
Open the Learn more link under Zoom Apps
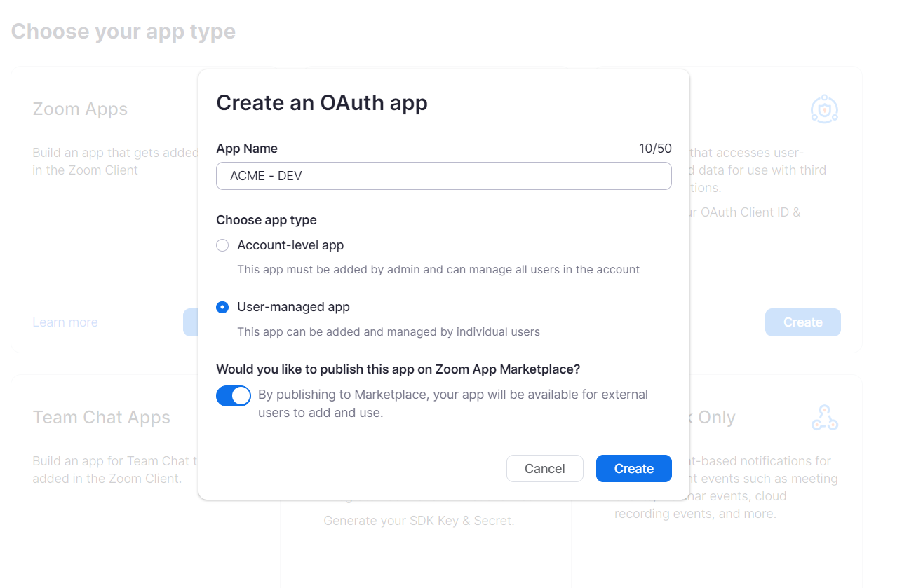click(65, 322)
